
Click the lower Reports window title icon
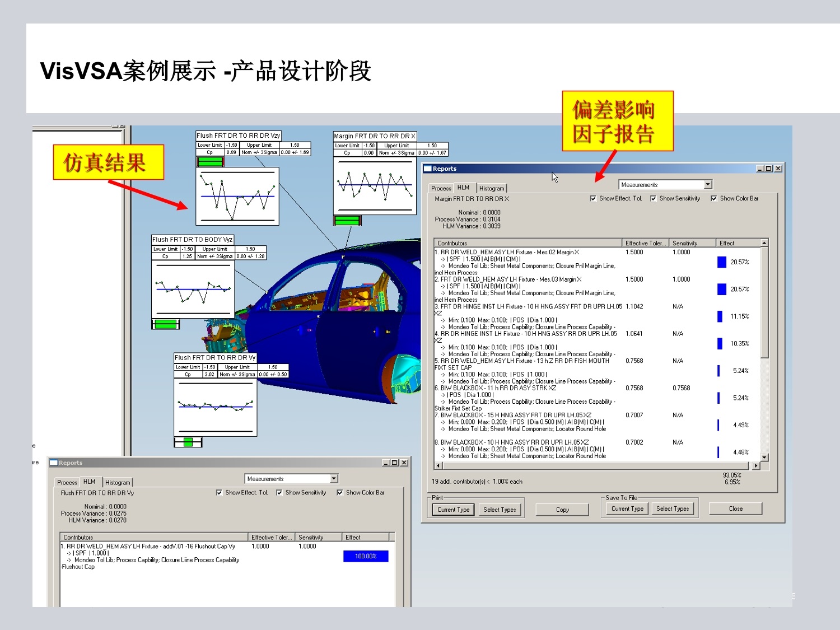coord(54,463)
